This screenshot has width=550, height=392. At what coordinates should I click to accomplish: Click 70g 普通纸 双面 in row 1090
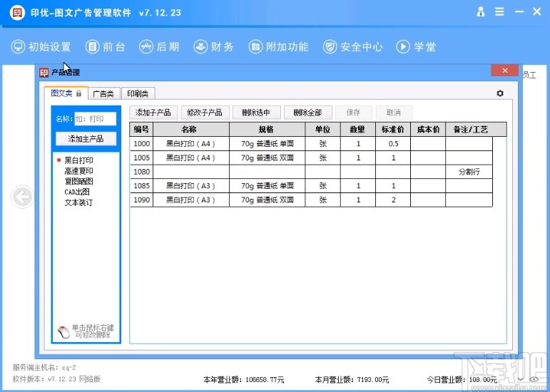[268, 200]
